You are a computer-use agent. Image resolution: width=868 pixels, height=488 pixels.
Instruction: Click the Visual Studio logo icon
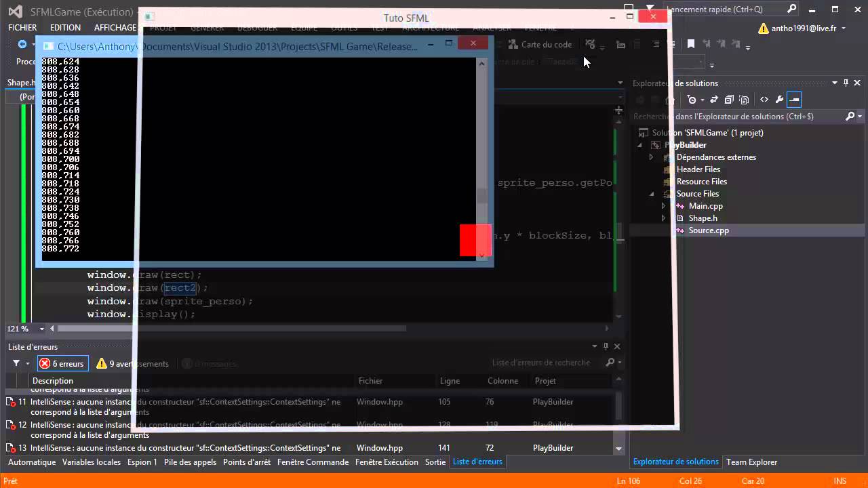pyautogui.click(x=15, y=12)
